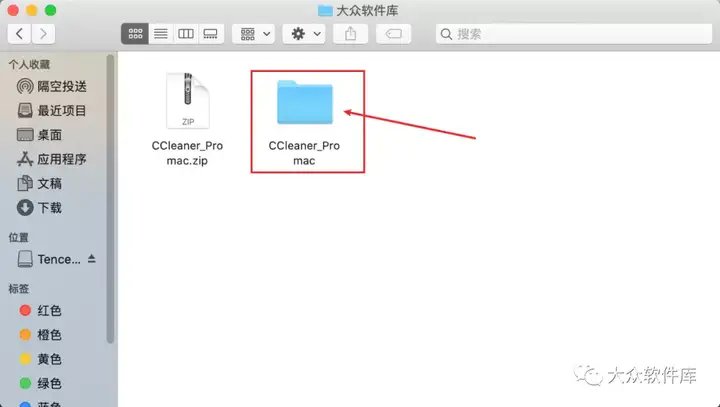The width and height of the screenshot is (720, 407).
Task: Click the 搜索 search field
Action: tap(574, 34)
